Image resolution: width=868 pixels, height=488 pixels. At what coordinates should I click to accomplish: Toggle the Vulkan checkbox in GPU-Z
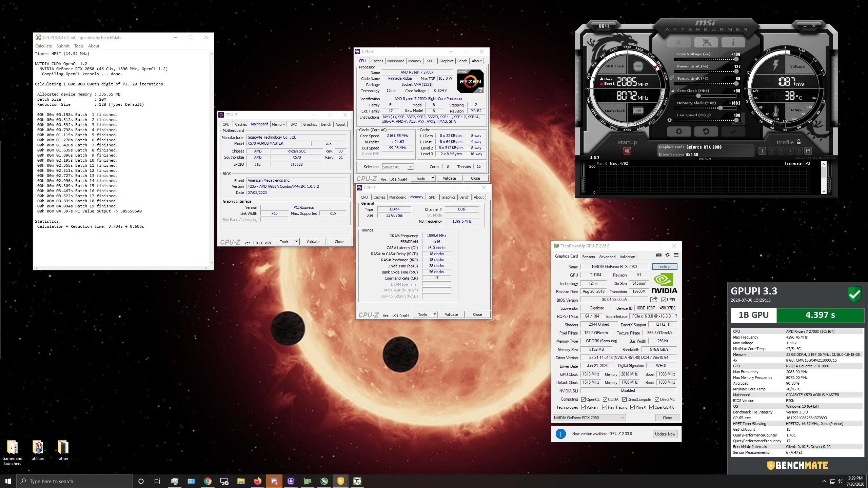583,407
